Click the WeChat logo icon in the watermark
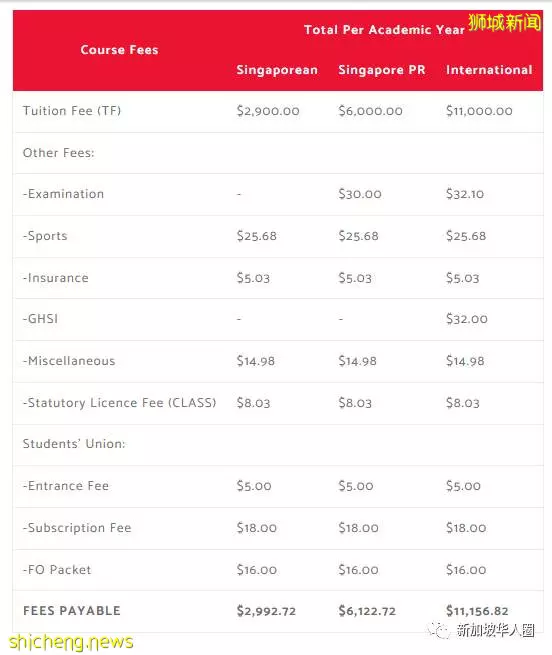The width and height of the screenshot is (552, 655). pyautogui.click(x=438, y=629)
